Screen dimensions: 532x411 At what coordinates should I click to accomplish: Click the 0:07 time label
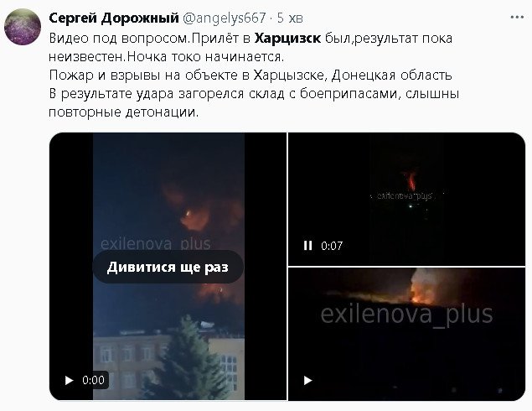[332, 246]
